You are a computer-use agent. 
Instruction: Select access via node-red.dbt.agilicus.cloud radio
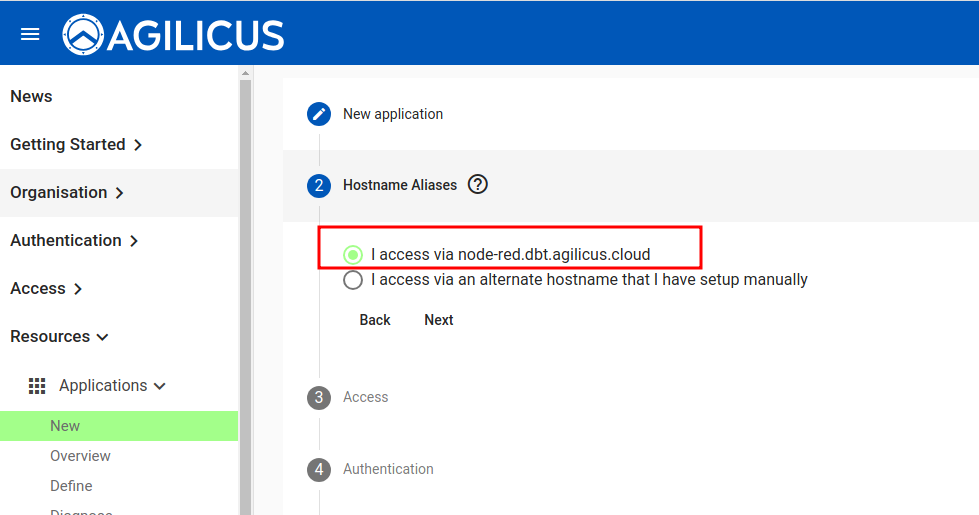(x=353, y=255)
